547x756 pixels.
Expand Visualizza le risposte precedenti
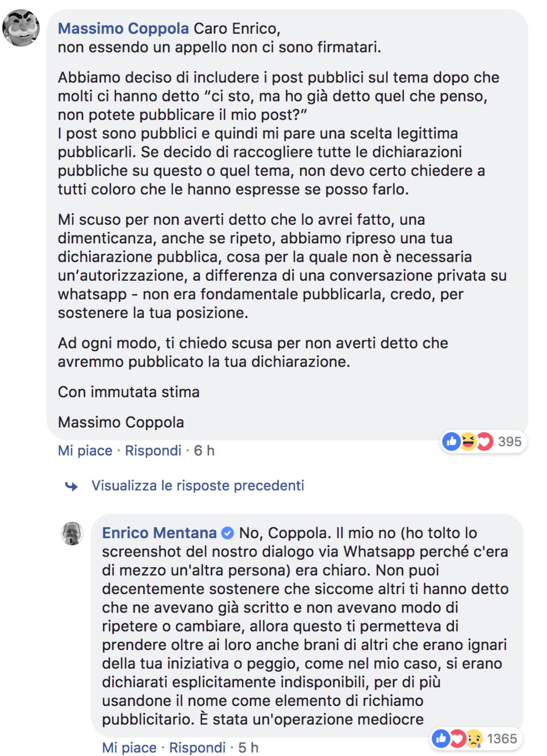pos(198,485)
